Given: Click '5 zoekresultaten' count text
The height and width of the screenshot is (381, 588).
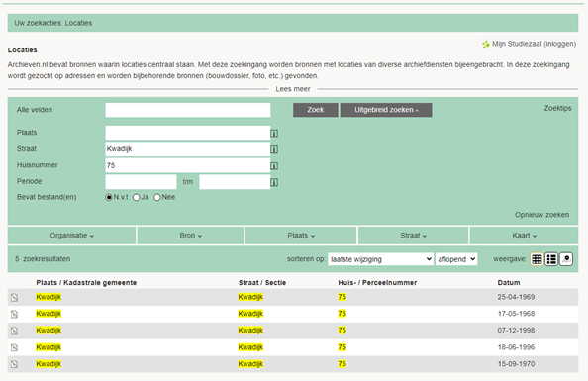Looking at the screenshot, I should tap(43, 259).
